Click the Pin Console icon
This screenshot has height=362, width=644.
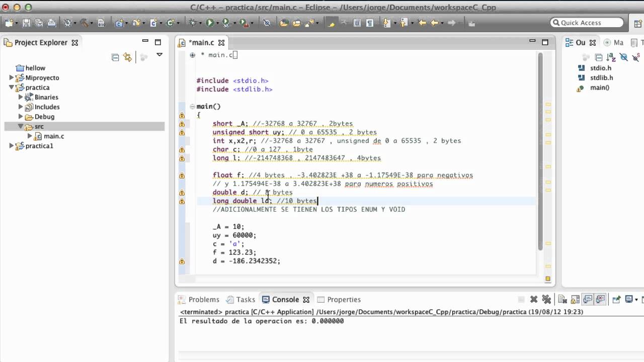point(616,300)
